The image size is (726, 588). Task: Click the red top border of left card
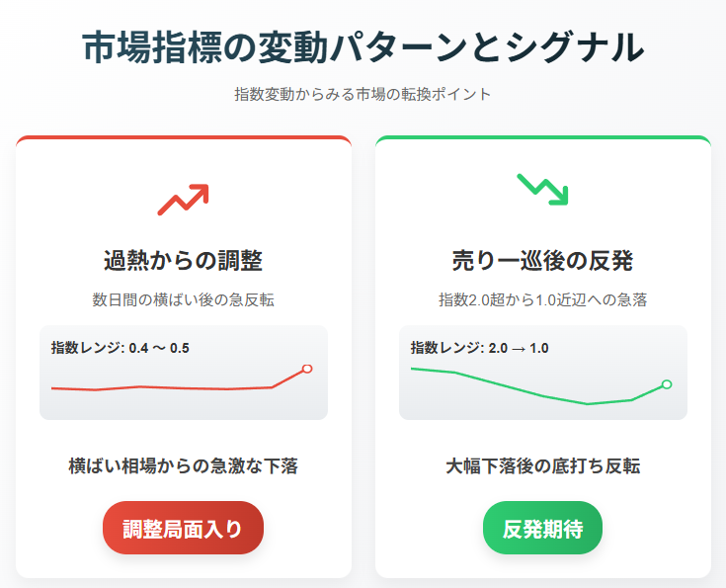point(184,137)
